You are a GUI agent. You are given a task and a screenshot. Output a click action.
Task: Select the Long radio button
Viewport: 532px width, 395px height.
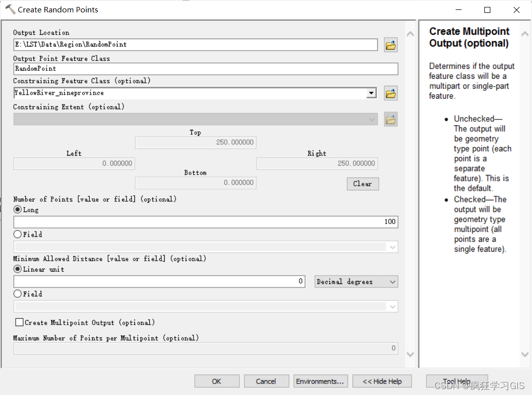pos(18,210)
